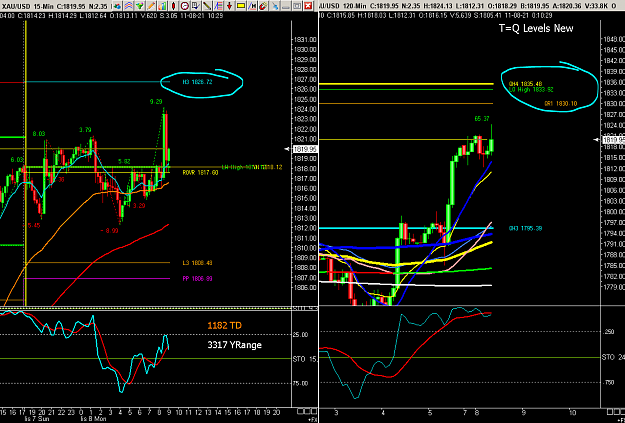Select the red candlestick chart icon
This screenshot has height=423, width=625.
click(173, 6)
